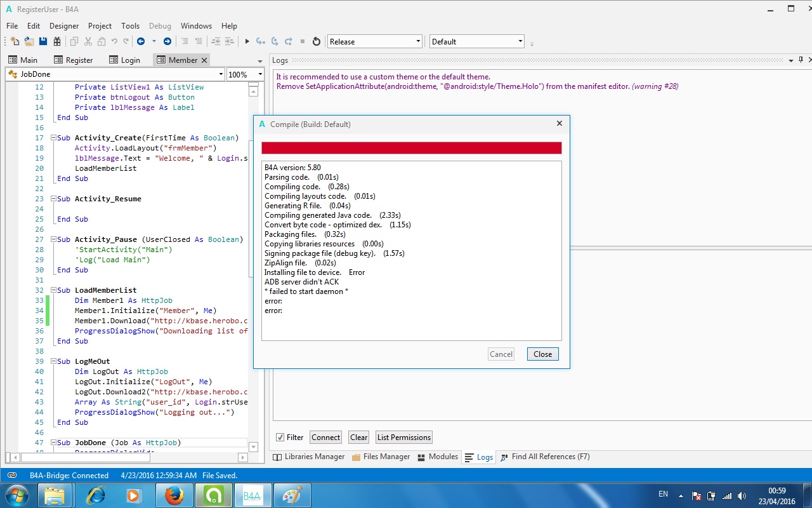Run the project with the play icon

click(x=247, y=41)
